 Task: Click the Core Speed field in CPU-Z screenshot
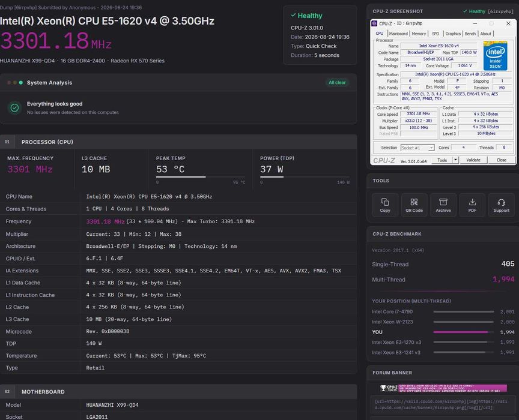point(418,114)
